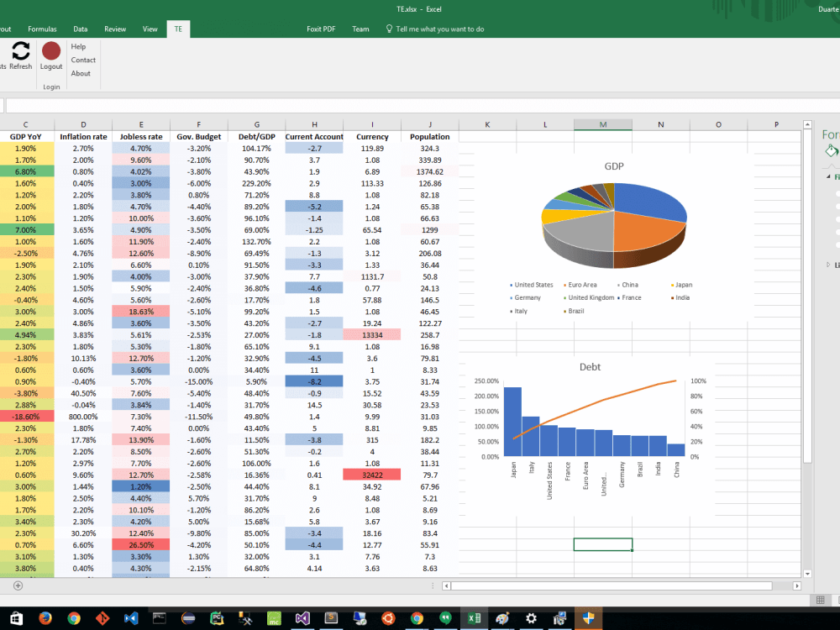Open Excel from the taskbar
840x630 pixels.
(x=473, y=618)
